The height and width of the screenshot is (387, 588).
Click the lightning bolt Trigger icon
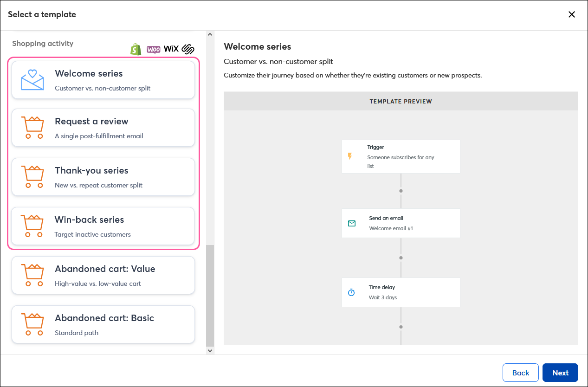350,156
